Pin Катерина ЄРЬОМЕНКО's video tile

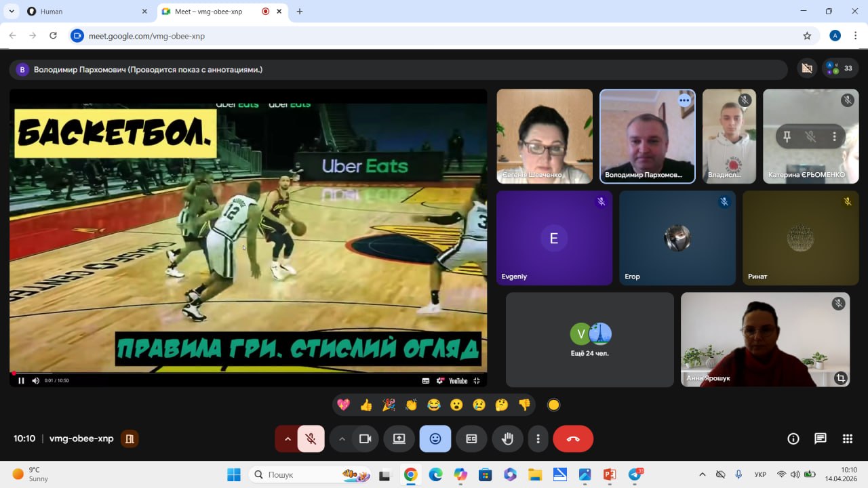click(787, 136)
